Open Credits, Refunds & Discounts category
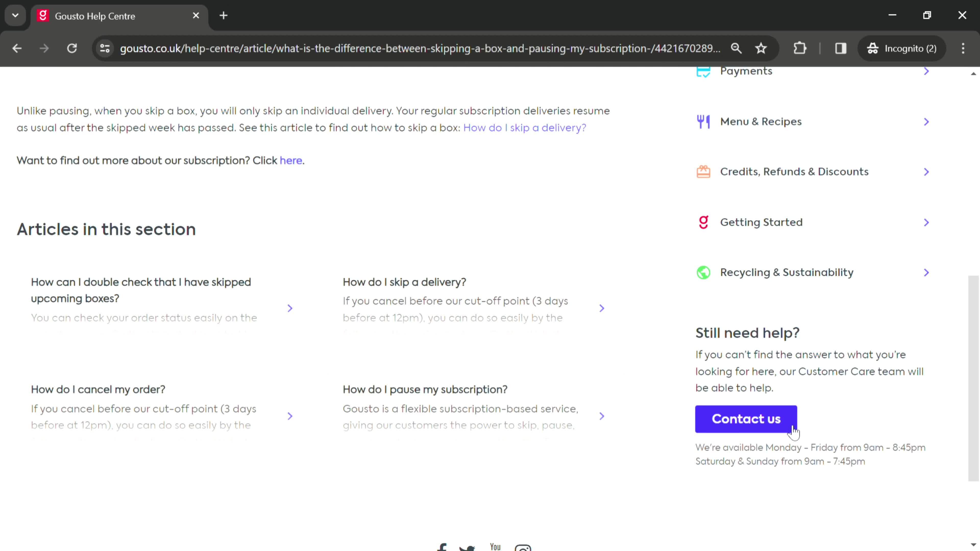Image resolution: width=980 pixels, height=551 pixels. click(x=813, y=172)
